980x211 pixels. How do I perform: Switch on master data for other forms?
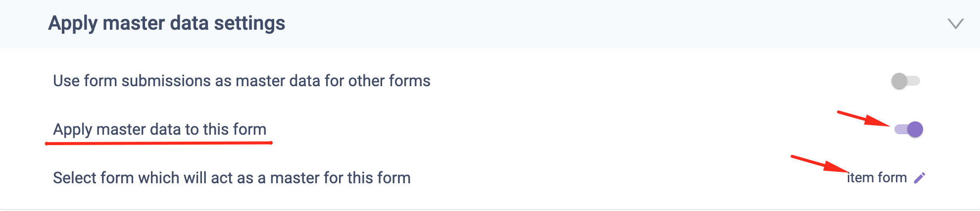pos(905,81)
